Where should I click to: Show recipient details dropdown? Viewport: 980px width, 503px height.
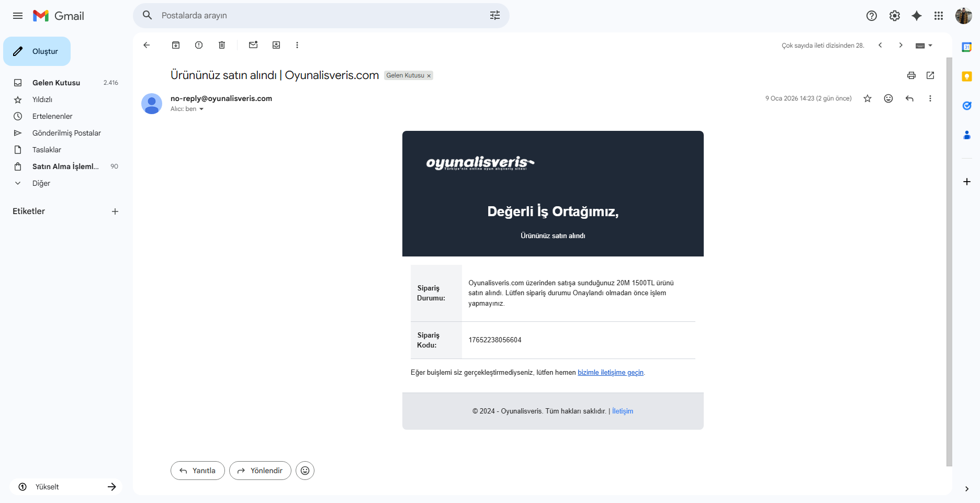(201, 109)
